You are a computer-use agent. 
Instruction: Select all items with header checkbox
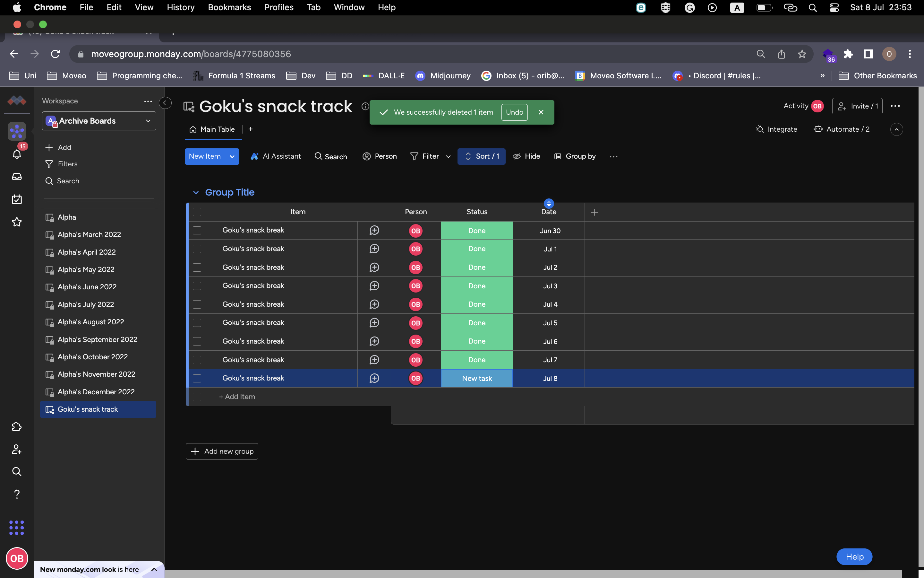click(x=197, y=212)
